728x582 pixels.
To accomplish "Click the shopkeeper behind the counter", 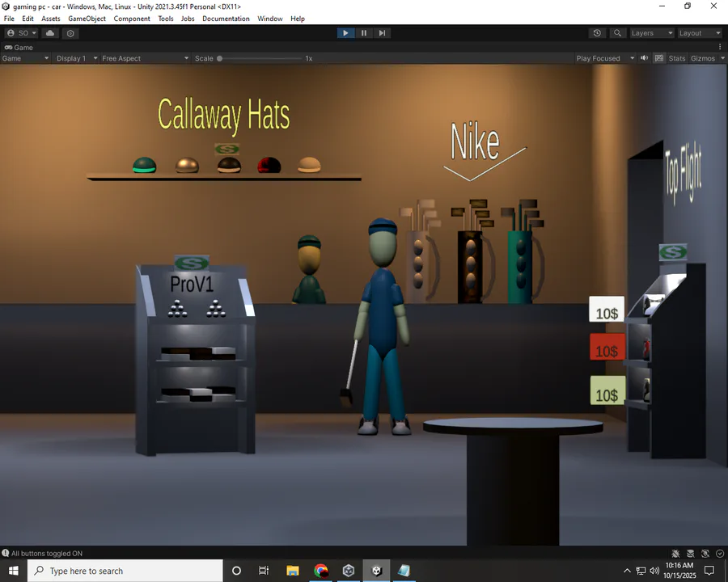I will pyautogui.click(x=309, y=270).
